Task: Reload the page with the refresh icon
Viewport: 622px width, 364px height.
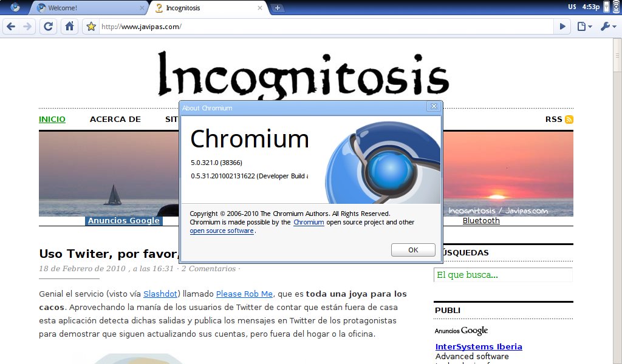Action: point(48,27)
